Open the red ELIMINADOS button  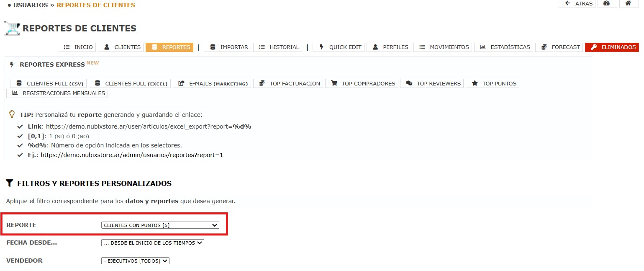612,47
